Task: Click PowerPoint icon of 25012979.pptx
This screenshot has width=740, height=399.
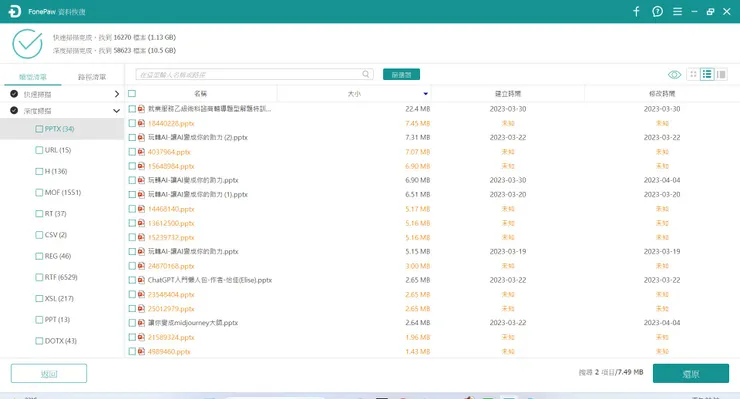Action: click(x=141, y=309)
